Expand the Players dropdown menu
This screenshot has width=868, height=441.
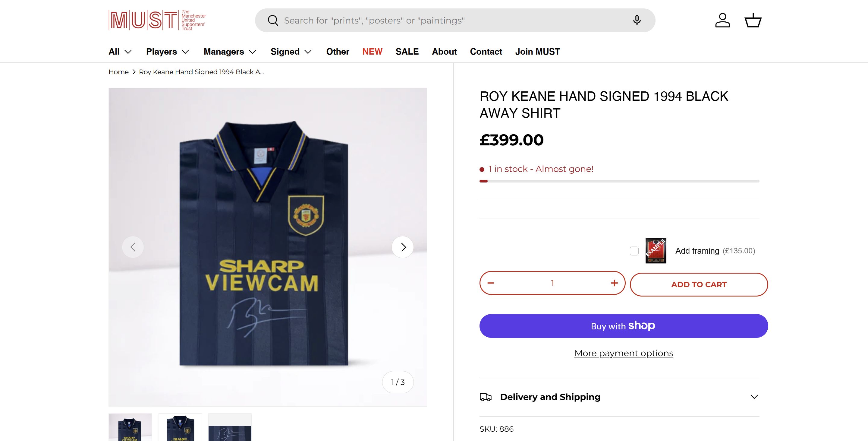168,52
